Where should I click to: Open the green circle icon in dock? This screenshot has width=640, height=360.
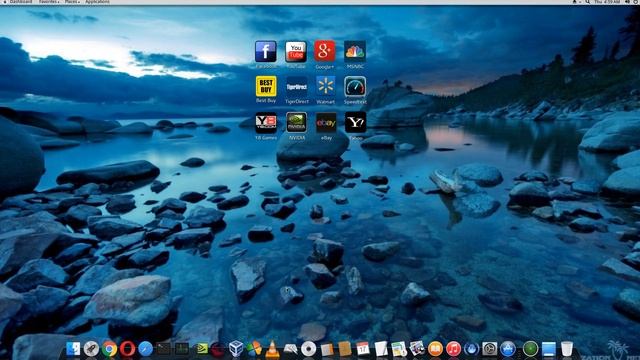coord(530,349)
